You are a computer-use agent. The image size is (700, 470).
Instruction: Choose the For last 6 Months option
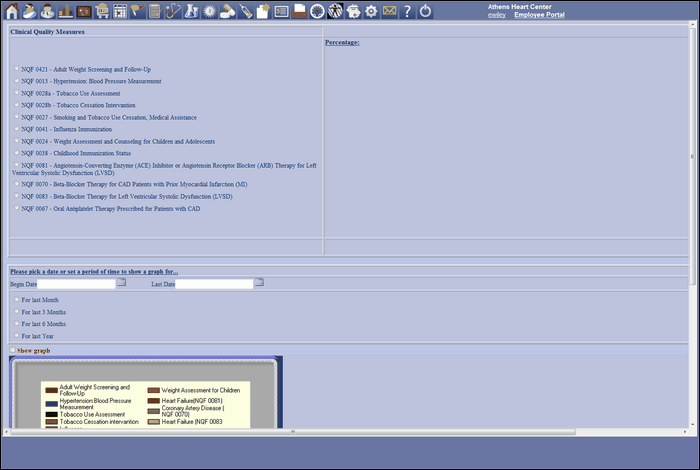click(x=17, y=323)
